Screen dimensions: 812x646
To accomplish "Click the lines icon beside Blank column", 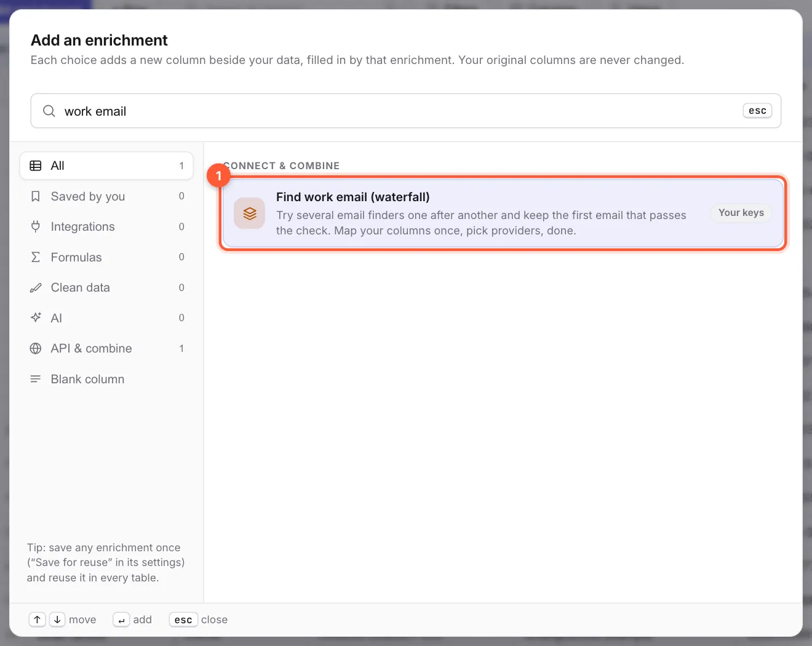I will click(x=36, y=379).
